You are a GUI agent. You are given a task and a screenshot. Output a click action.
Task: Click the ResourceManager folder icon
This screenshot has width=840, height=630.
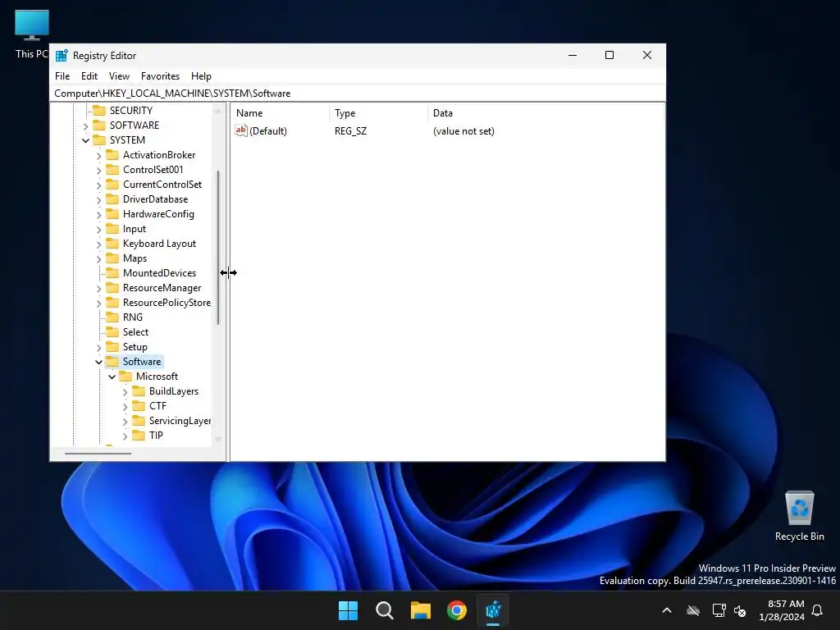112,288
